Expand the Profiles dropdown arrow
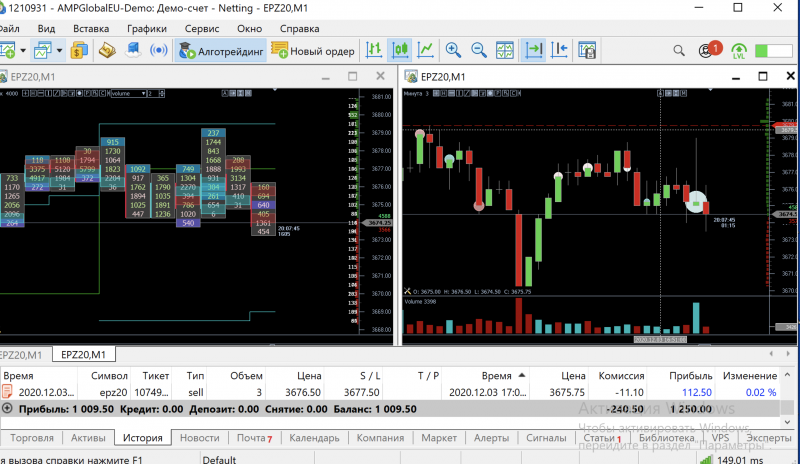 [59, 50]
